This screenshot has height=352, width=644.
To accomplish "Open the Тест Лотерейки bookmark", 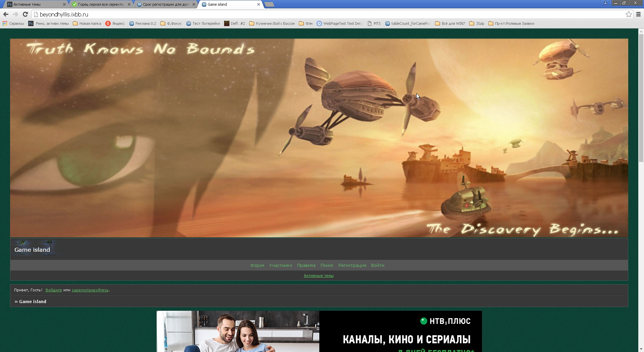I will pos(203,23).
